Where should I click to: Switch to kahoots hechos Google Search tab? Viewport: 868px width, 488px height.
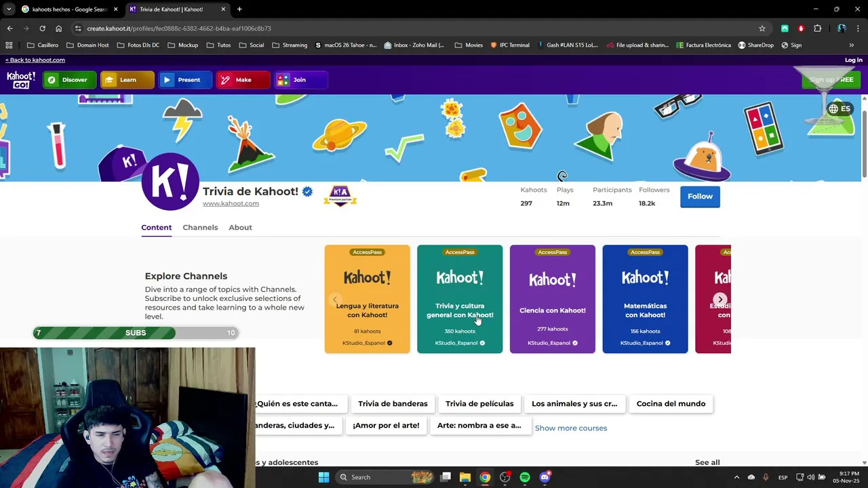(x=68, y=9)
